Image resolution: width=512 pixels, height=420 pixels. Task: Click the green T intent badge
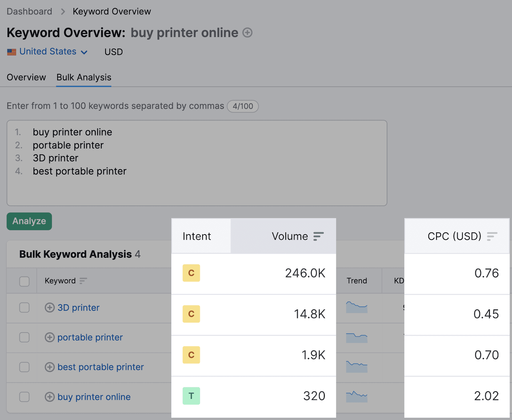[x=191, y=396]
